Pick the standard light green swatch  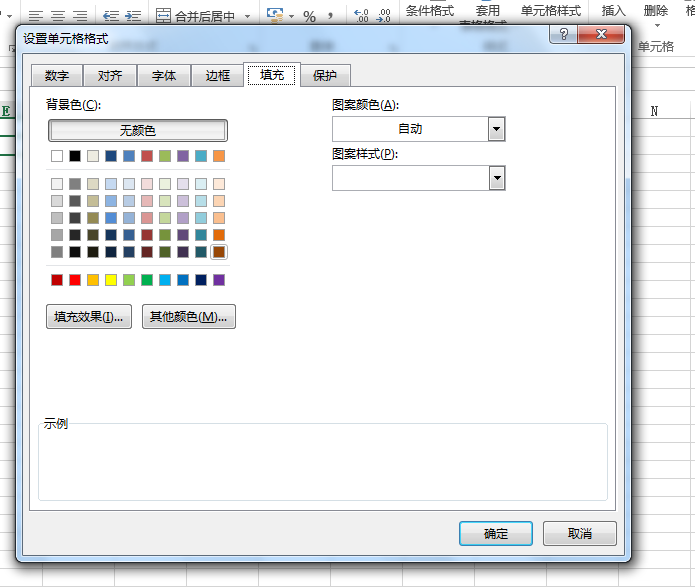(129, 280)
